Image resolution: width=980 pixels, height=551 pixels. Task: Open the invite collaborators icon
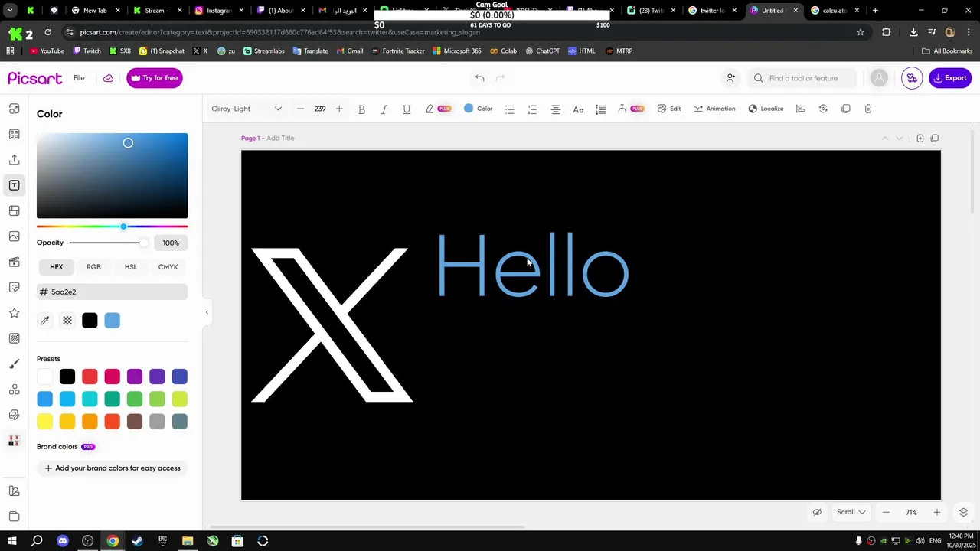(730, 78)
